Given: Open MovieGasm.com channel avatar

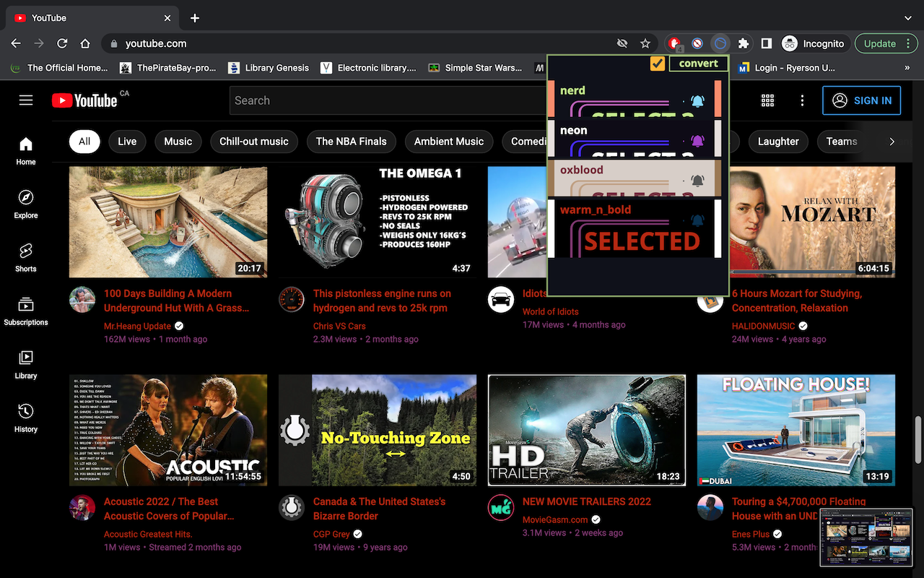Looking at the screenshot, I should click(501, 507).
